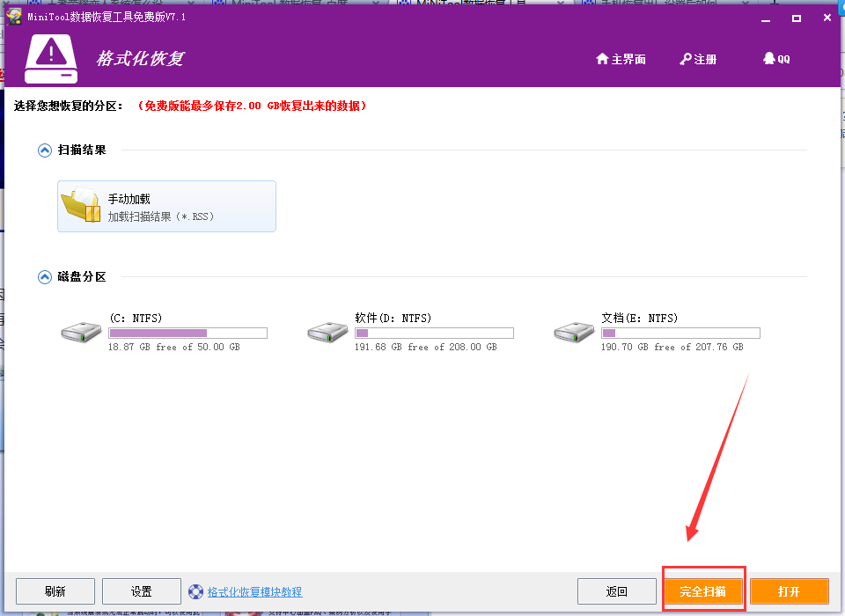Click the 刷新 refresh button

(x=55, y=590)
